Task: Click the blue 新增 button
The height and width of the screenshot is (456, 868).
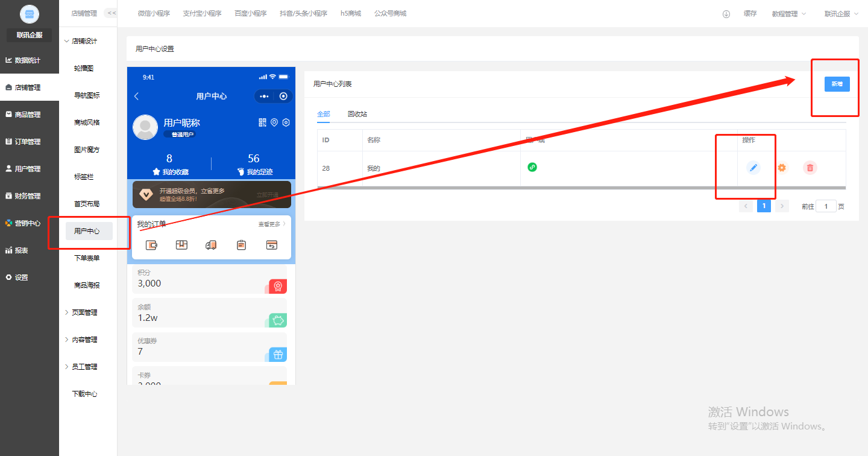Action: coord(837,84)
